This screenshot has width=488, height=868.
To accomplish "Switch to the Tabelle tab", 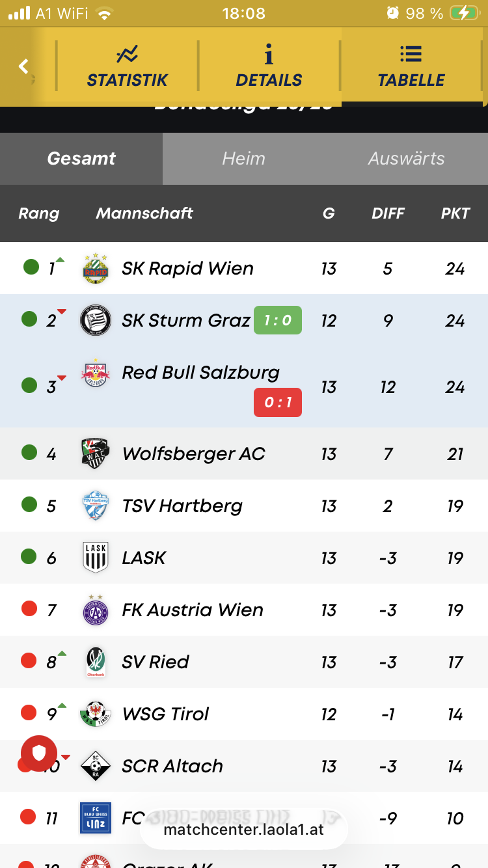I will pyautogui.click(x=411, y=66).
